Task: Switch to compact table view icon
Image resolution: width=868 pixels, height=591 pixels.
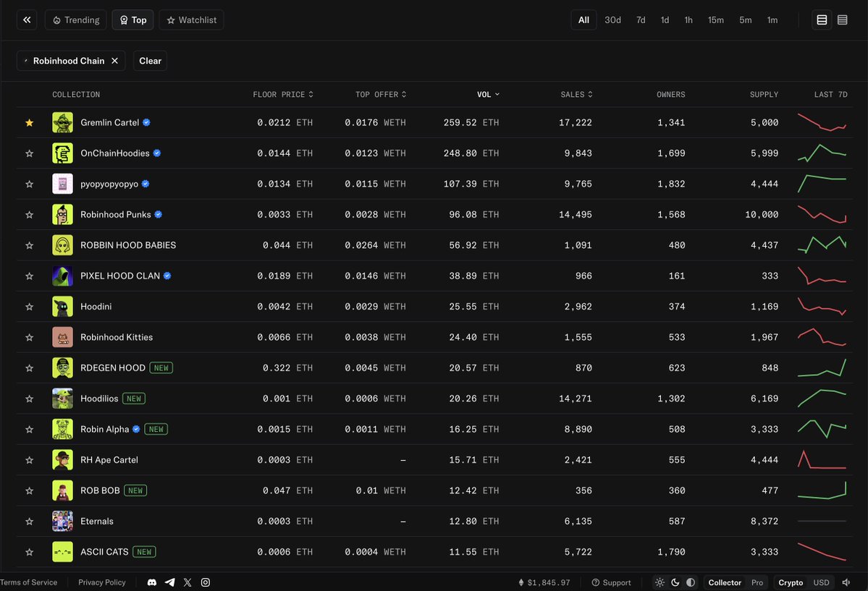Action: click(843, 20)
